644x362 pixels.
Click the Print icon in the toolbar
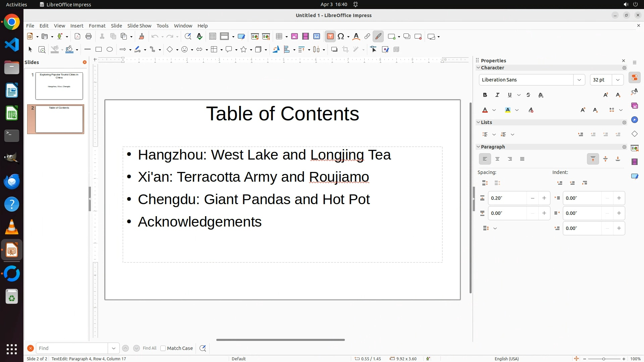pyautogui.click(x=89, y=37)
